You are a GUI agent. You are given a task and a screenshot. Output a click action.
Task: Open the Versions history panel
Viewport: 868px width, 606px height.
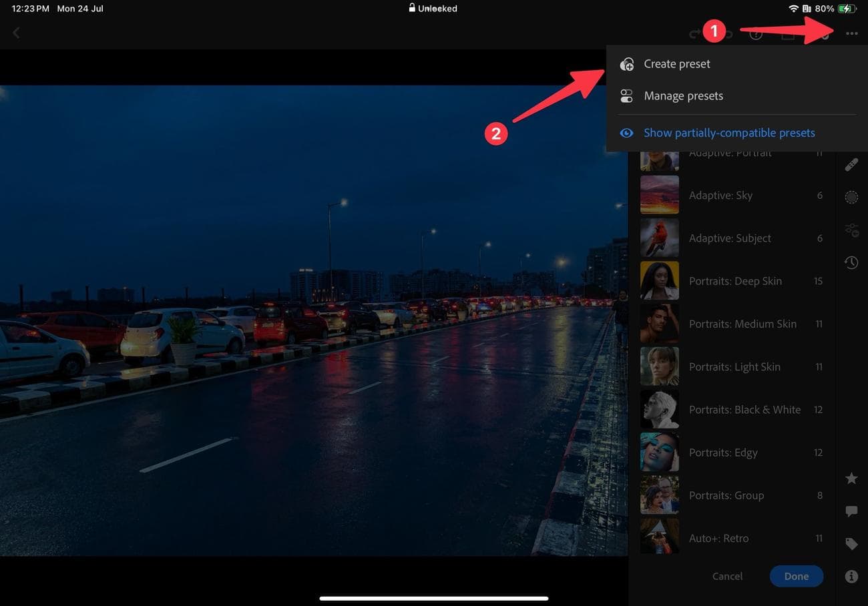pos(852,262)
